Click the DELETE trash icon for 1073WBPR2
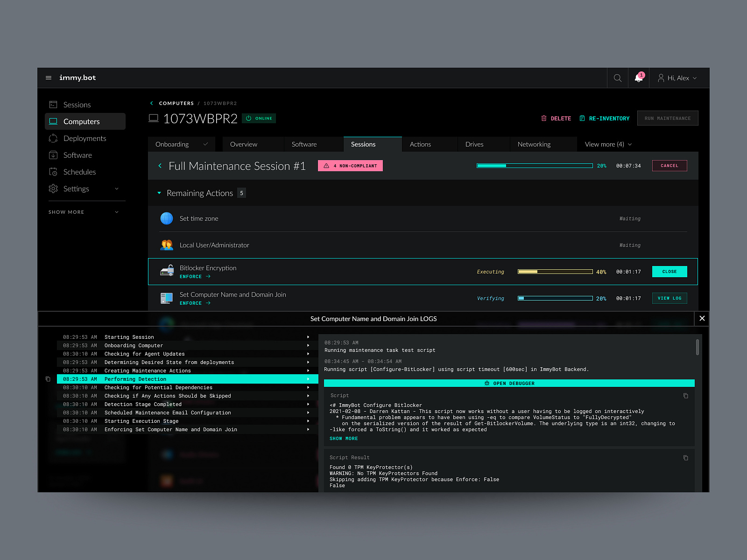This screenshot has height=560, width=747. (x=543, y=118)
